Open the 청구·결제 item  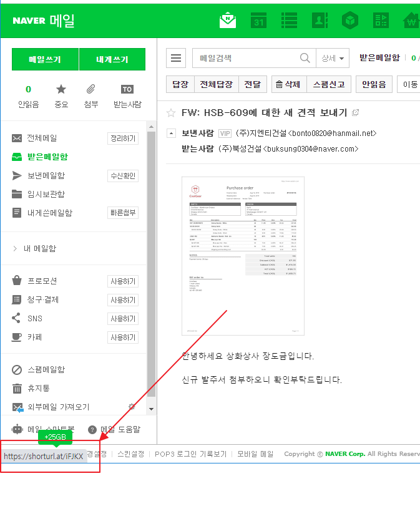click(42, 299)
